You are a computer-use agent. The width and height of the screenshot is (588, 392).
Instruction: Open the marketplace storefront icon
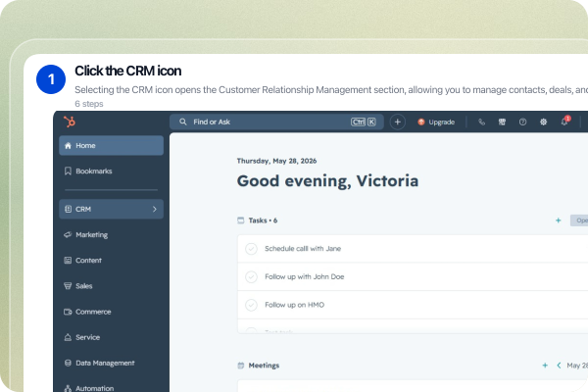(x=502, y=122)
